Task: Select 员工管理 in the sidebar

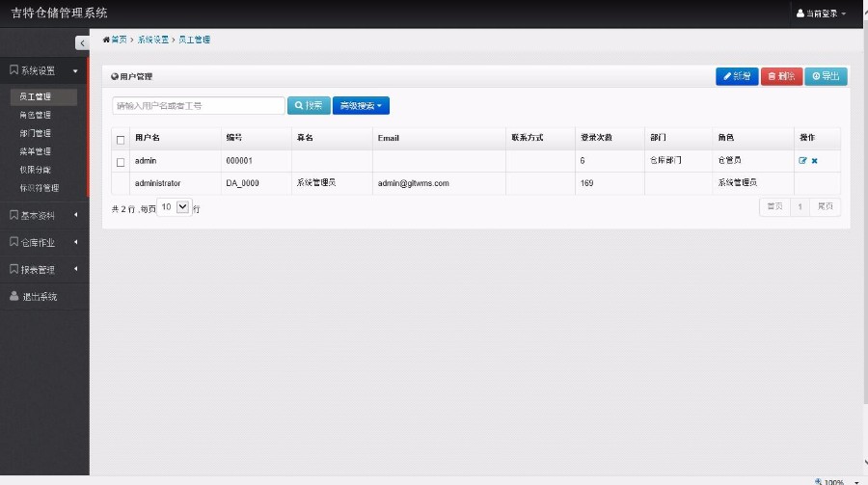Action: pos(43,96)
